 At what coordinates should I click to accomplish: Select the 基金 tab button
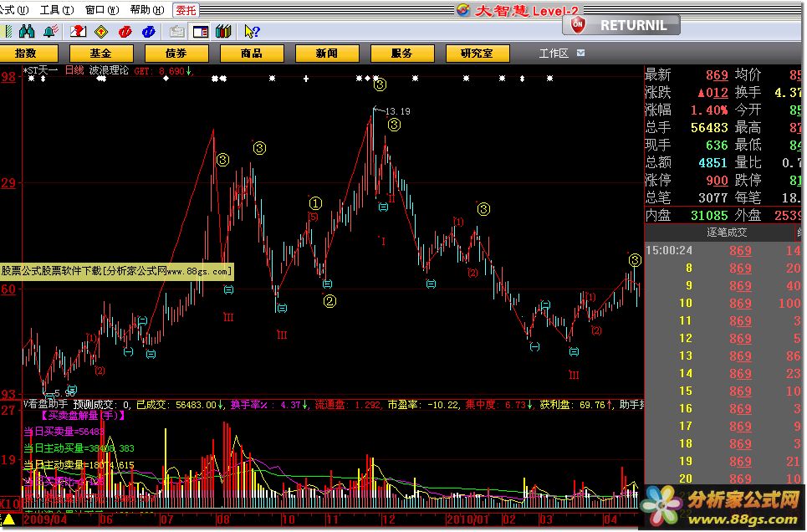tap(100, 53)
